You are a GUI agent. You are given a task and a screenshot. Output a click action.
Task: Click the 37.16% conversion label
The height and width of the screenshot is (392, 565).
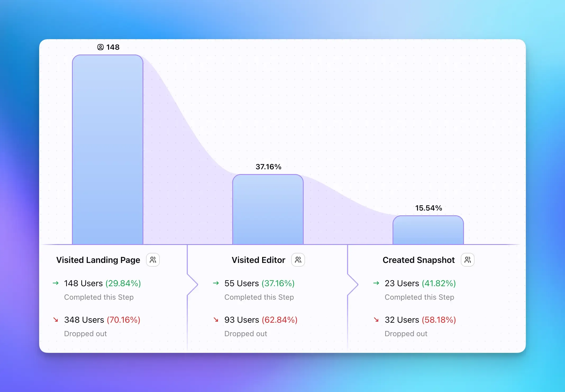click(x=268, y=167)
